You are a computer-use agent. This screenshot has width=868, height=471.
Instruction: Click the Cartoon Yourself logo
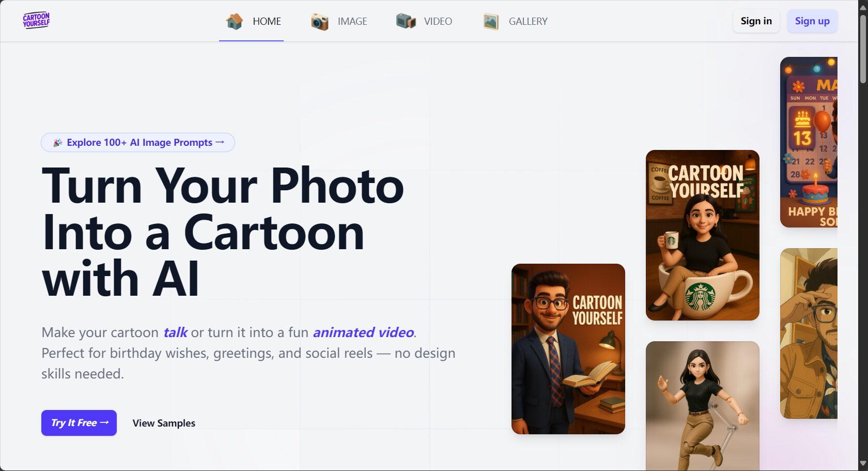click(x=36, y=21)
